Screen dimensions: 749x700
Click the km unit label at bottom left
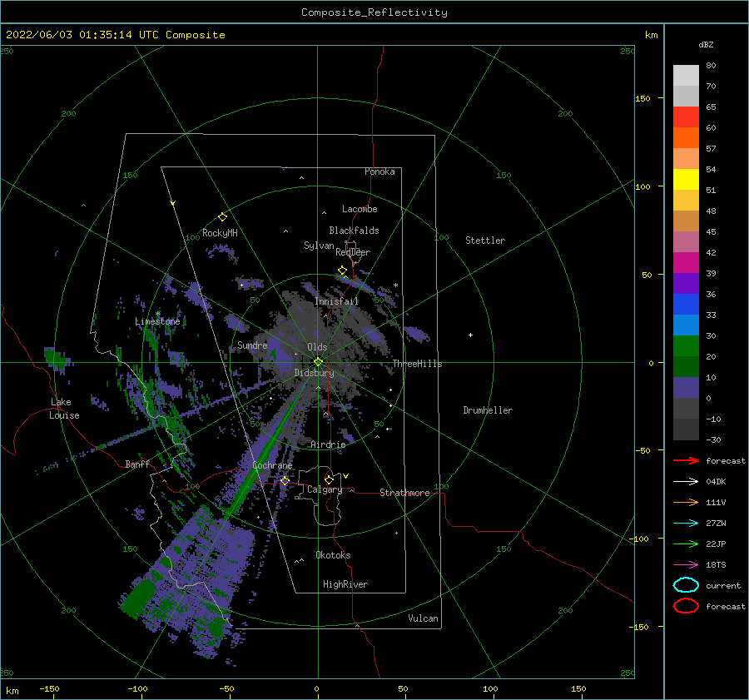[x=12, y=691]
